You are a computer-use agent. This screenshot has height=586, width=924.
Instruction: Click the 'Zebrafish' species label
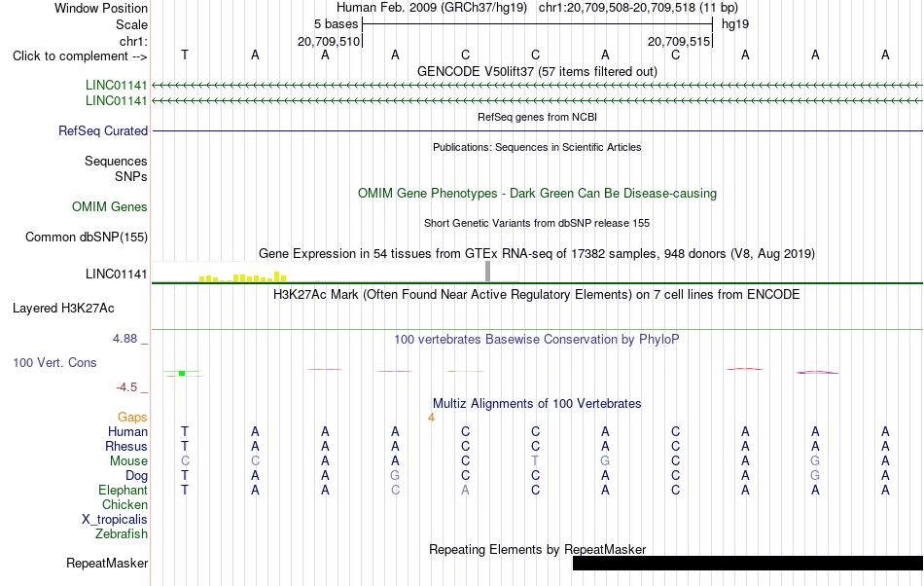pyautogui.click(x=122, y=533)
